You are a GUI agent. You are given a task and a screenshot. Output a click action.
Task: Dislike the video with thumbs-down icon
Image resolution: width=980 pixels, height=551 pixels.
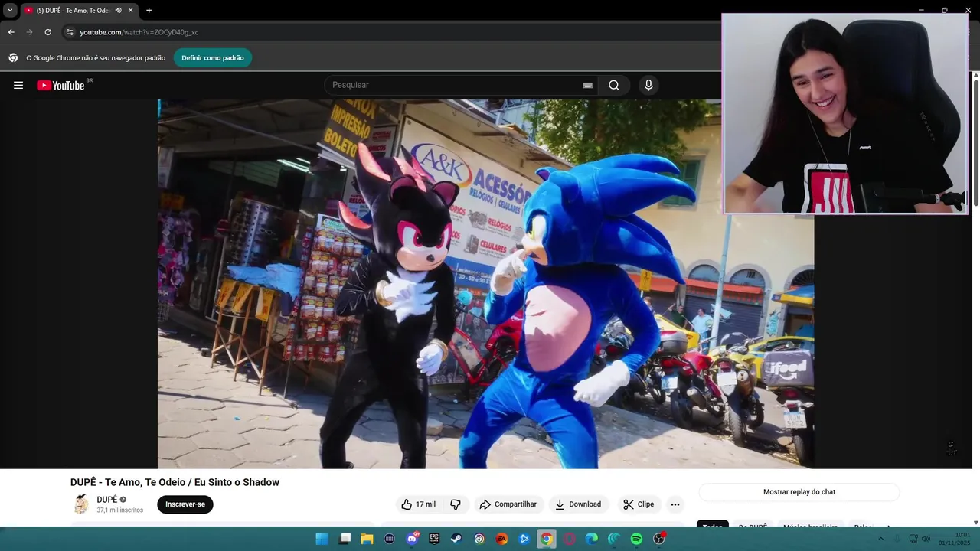[456, 504]
